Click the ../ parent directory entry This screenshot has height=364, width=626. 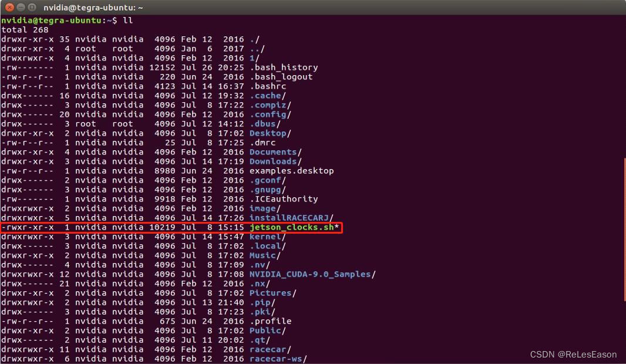[257, 49]
